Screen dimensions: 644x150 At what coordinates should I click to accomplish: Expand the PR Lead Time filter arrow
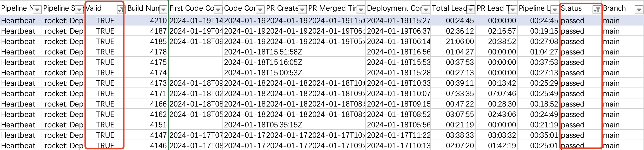tap(513, 10)
